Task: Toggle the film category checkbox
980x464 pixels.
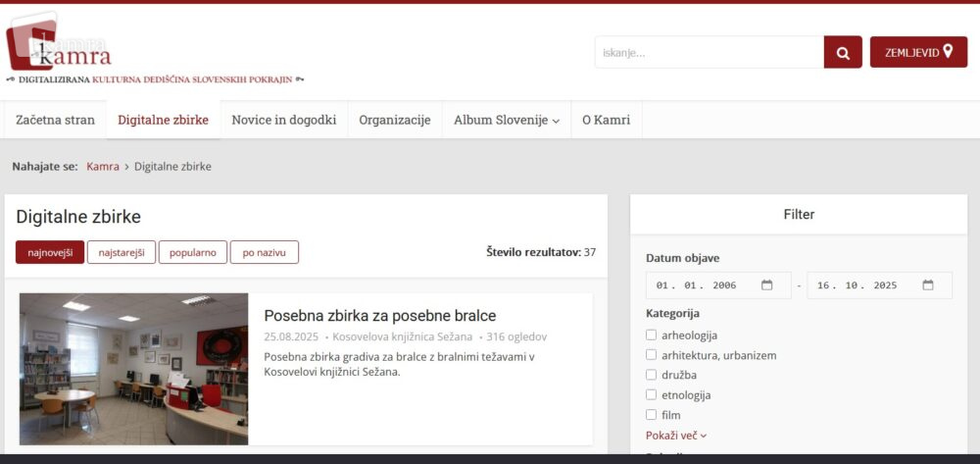Action: coord(652,415)
